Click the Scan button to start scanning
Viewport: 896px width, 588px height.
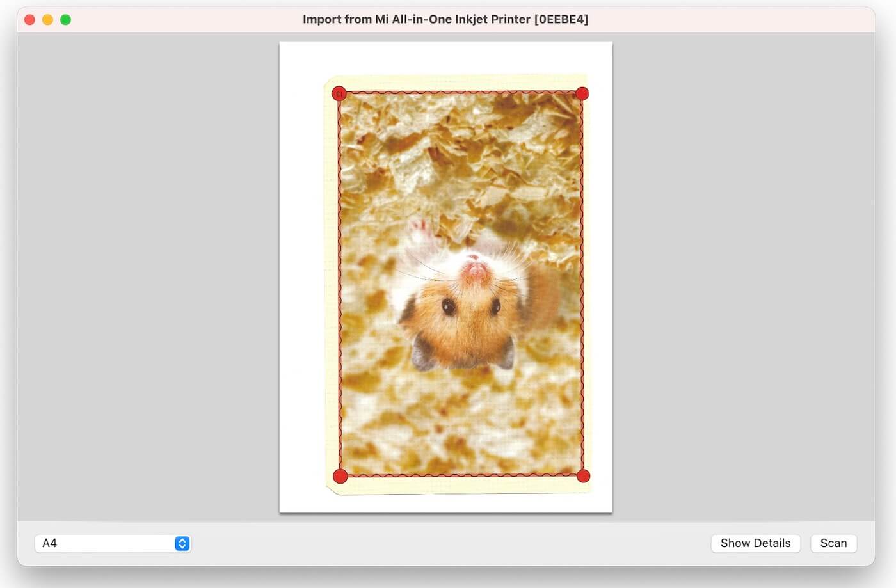click(x=833, y=543)
